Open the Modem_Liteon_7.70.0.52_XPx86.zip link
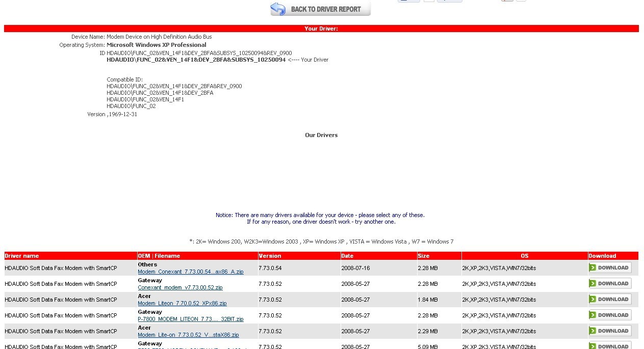The width and height of the screenshot is (644, 349). [x=182, y=303]
